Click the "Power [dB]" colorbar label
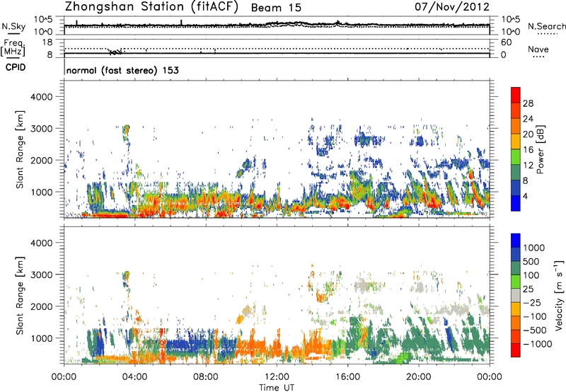This screenshot has height=392, width=566. pos(541,149)
